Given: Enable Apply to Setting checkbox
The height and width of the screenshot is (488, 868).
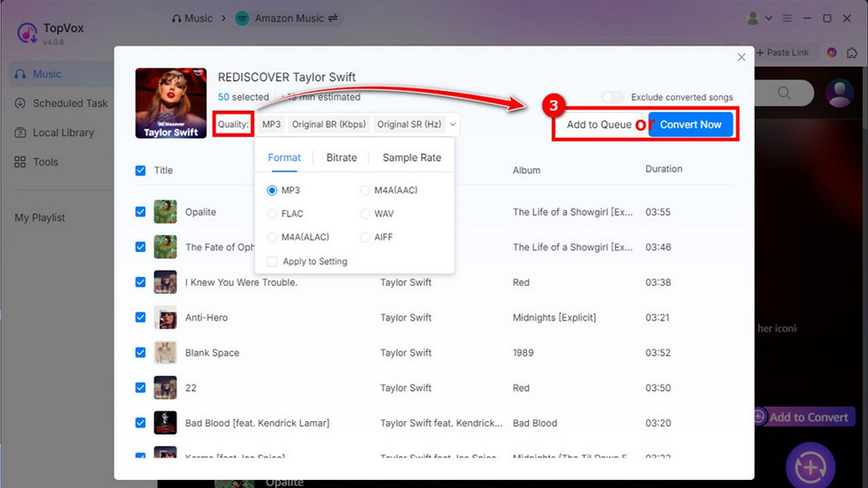Looking at the screenshot, I should tap(272, 262).
